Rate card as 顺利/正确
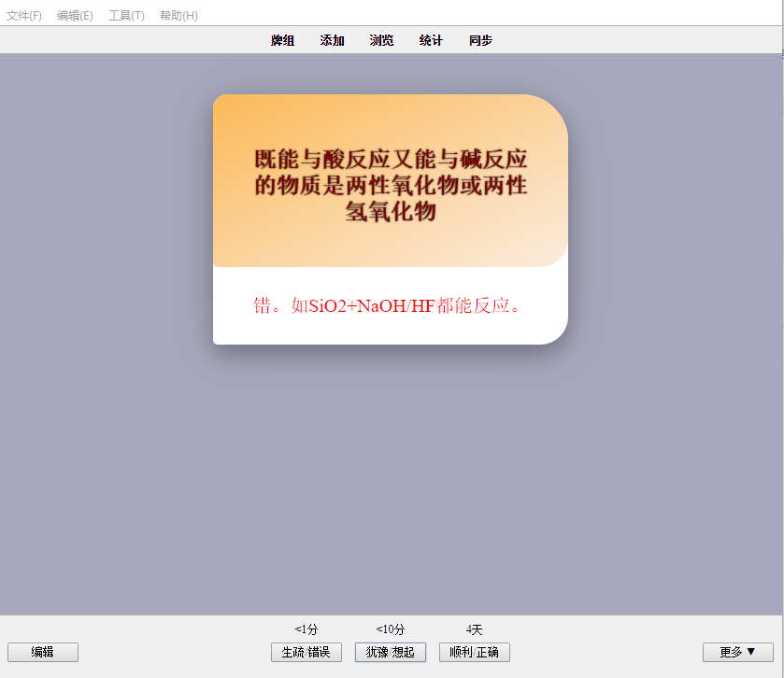The image size is (784, 678). 475,652
